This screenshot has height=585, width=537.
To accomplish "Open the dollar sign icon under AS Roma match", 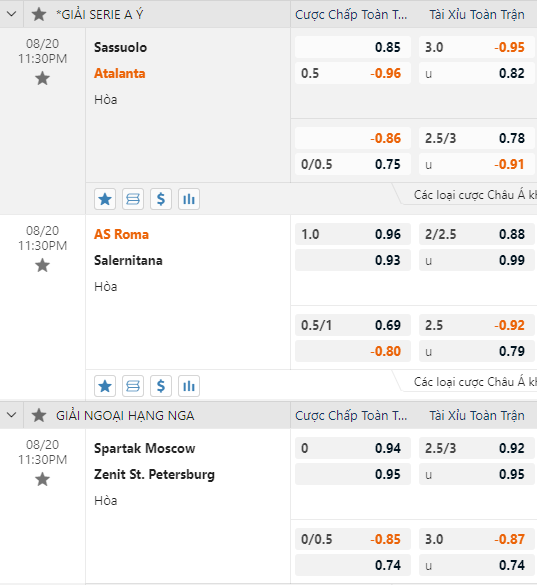I will pyautogui.click(x=161, y=386).
